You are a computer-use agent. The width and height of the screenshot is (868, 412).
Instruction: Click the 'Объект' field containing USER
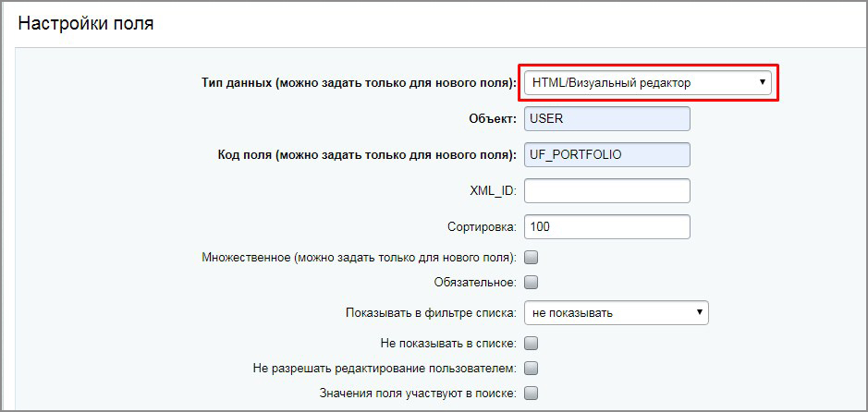pyautogui.click(x=606, y=119)
